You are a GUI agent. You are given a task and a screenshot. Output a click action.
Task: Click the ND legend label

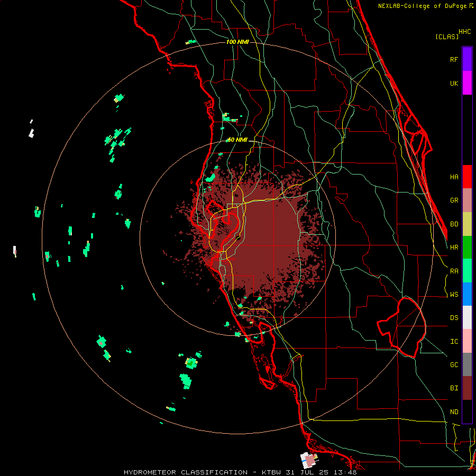(454, 412)
